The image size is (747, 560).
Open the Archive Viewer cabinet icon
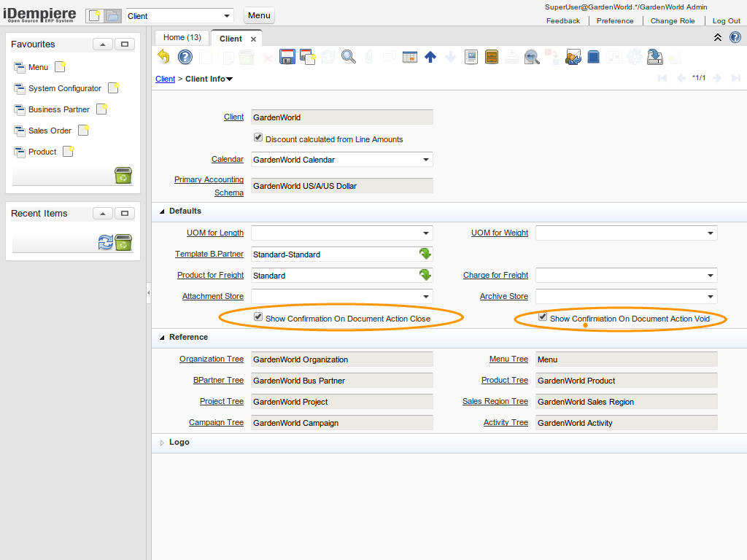pyautogui.click(x=492, y=57)
